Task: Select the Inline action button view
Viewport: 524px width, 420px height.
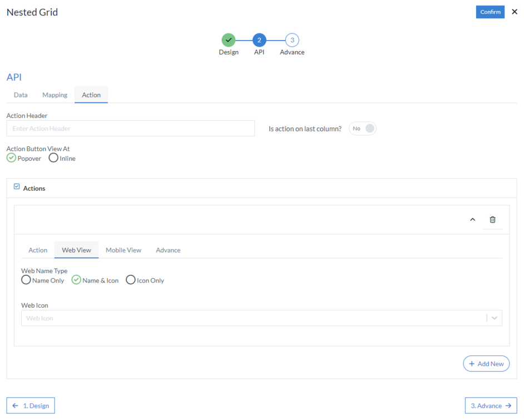Action: point(53,158)
